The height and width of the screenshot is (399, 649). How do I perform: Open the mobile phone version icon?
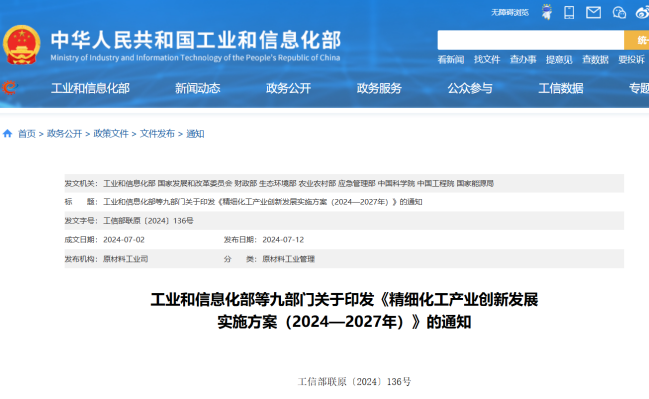point(569,12)
